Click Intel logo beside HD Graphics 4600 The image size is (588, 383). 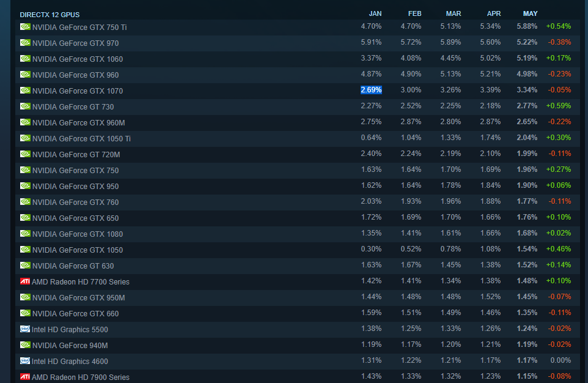[x=25, y=361]
